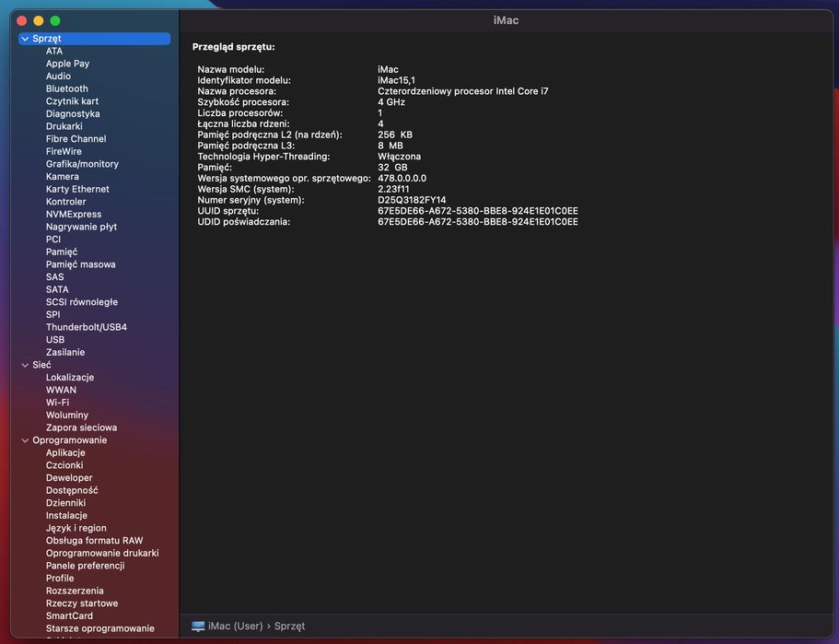Open Grafika/monitory in the sidebar
Screen dimensions: 839x644
pyautogui.click(x=82, y=164)
